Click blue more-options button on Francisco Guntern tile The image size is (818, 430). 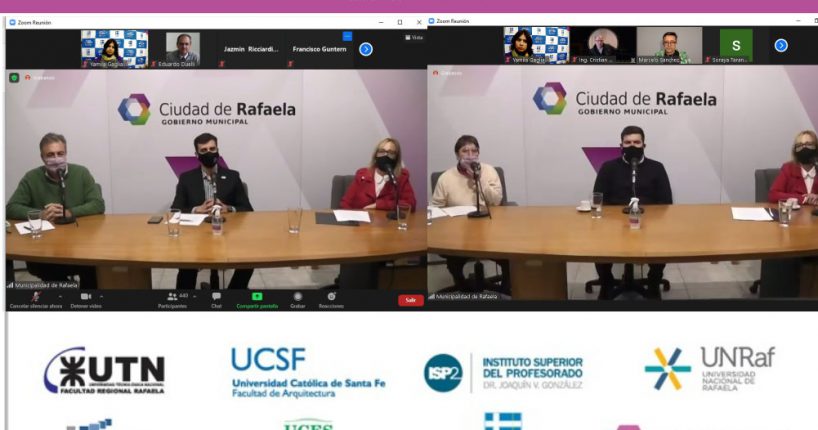click(x=347, y=36)
